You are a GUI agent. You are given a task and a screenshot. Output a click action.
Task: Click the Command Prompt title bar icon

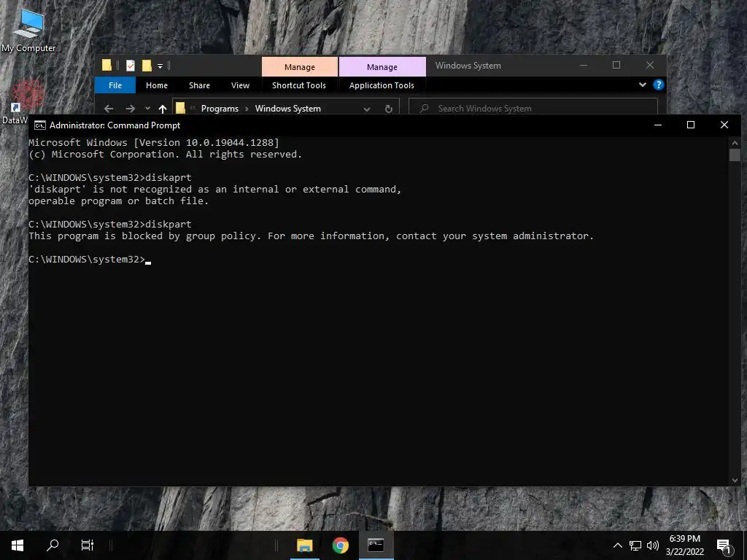pyautogui.click(x=40, y=125)
